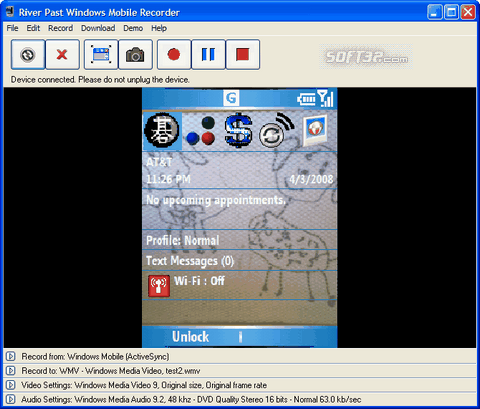Open the Demo menu
The image size is (480, 409).
click(x=133, y=28)
